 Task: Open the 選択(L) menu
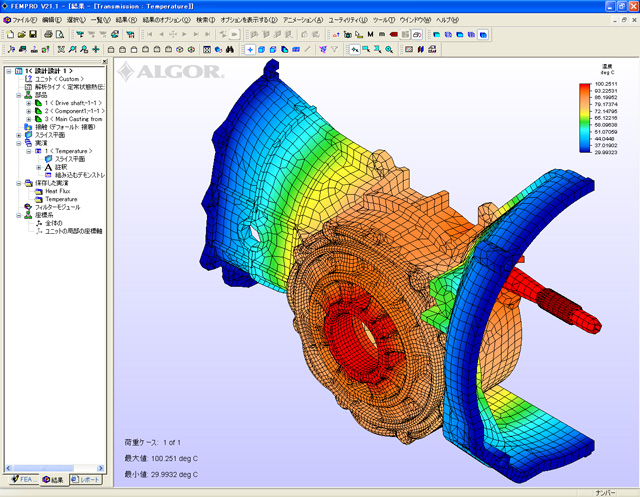[x=76, y=20]
